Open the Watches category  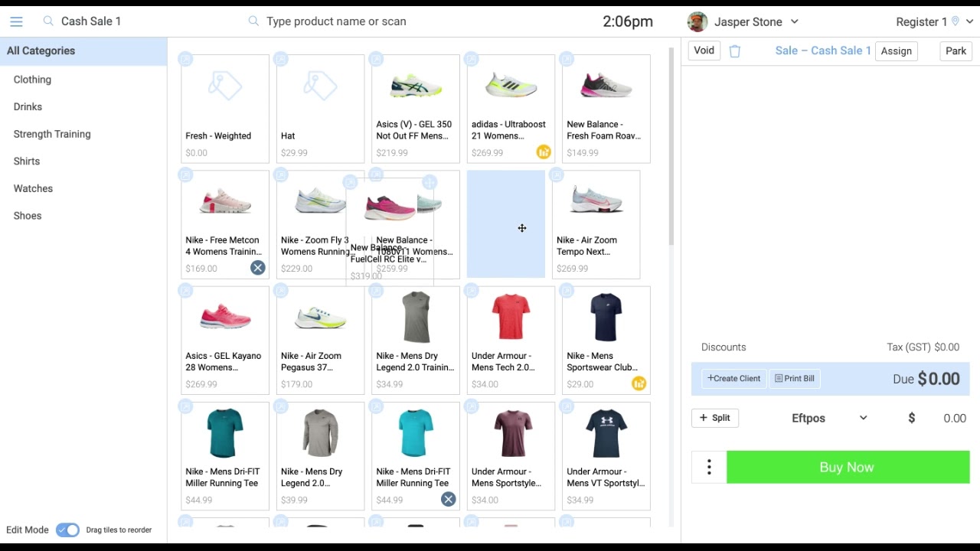33,188
